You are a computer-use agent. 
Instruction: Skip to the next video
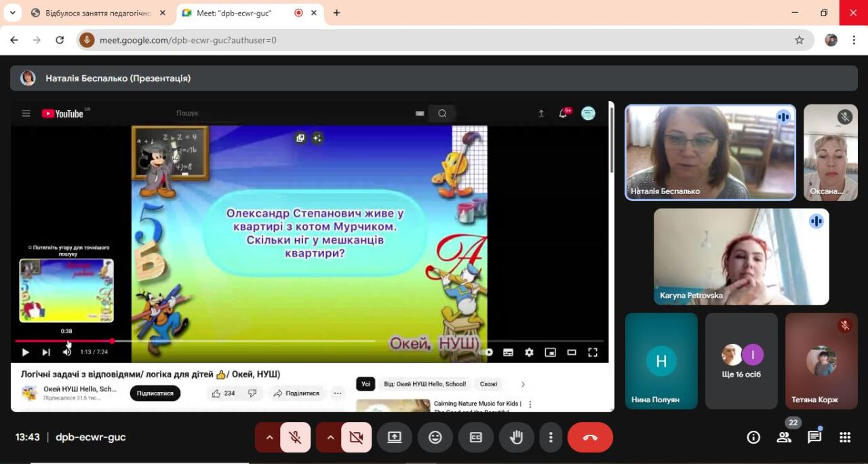point(46,352)
